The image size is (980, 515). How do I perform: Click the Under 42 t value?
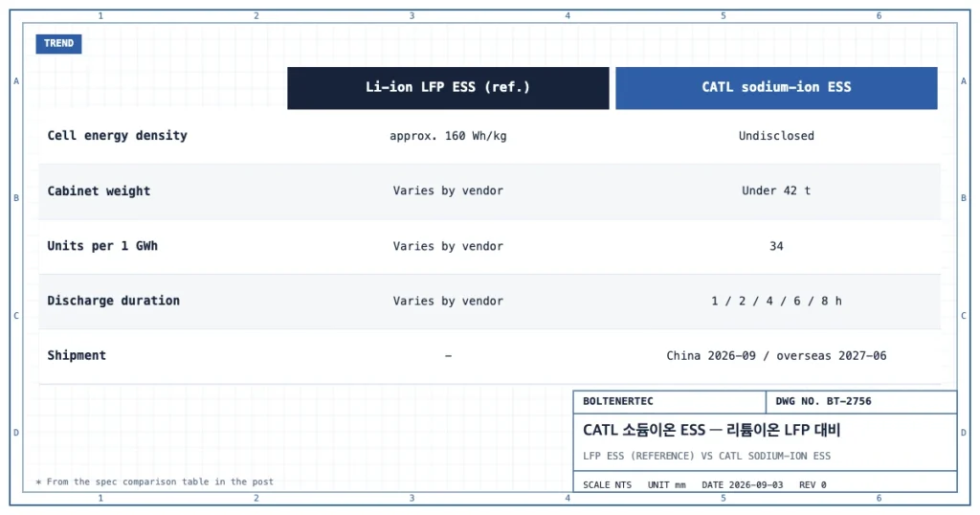(776, 191)
